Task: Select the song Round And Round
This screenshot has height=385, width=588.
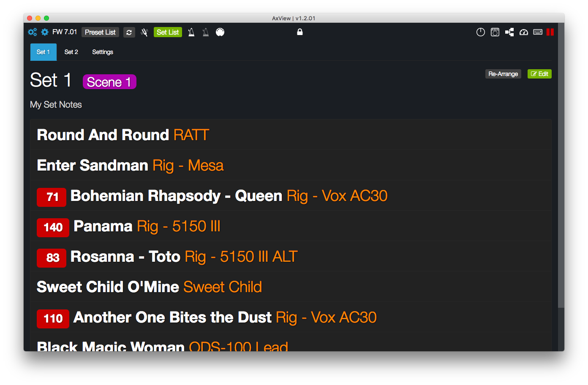Action: click(x=103, y=135)
